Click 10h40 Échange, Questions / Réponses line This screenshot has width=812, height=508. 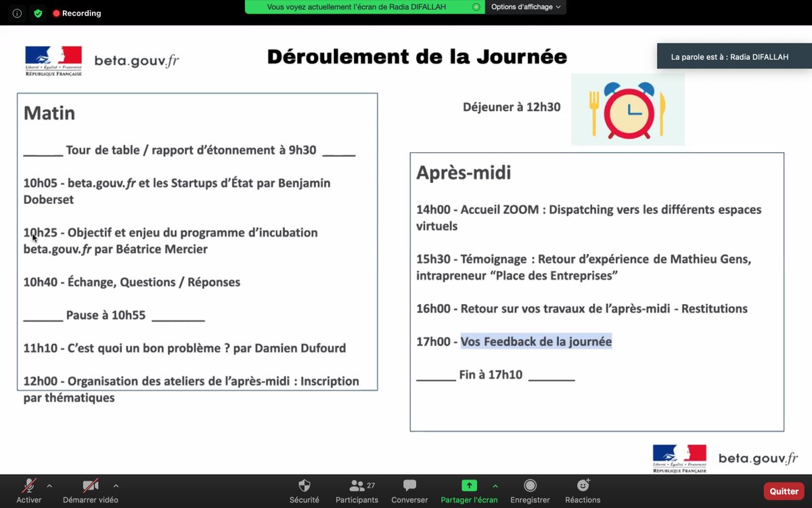click(x=132, y=282)
